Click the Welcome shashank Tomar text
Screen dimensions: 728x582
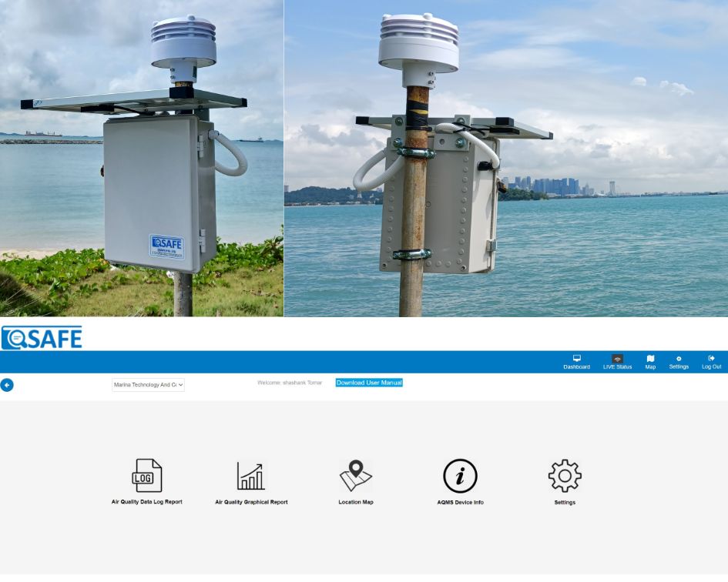[290, 383]
